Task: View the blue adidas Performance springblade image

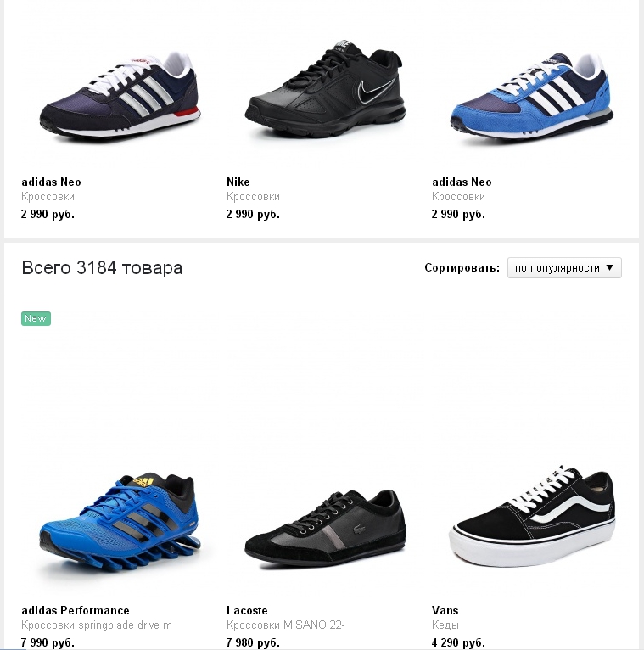Action: tap(120, 524)
